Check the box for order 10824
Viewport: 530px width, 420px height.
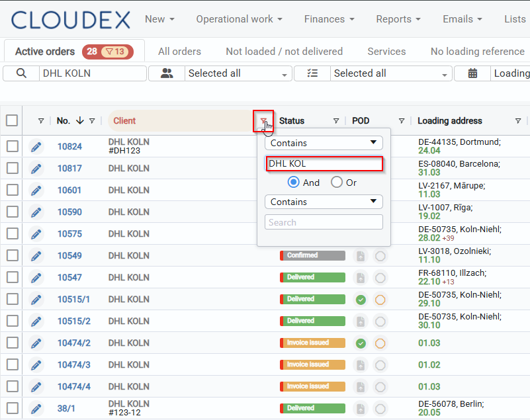tap(13, 146)
